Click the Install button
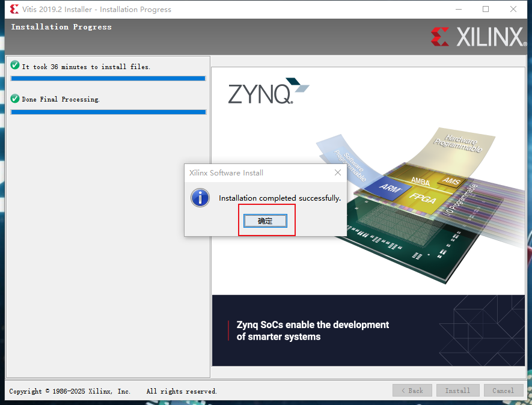Image resolution: width=532 pixels, height=405 pixels. tap(457, 391)
